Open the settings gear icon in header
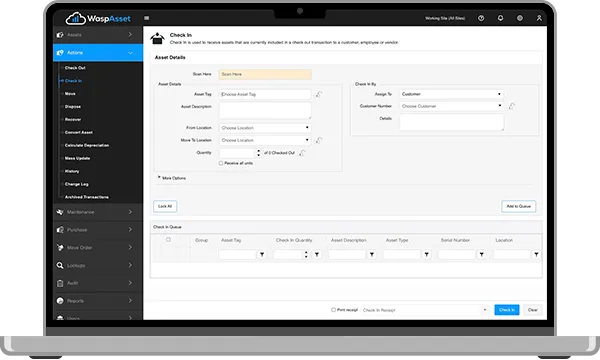This screenshot has width=600, height=360. (x=520, y=18)
